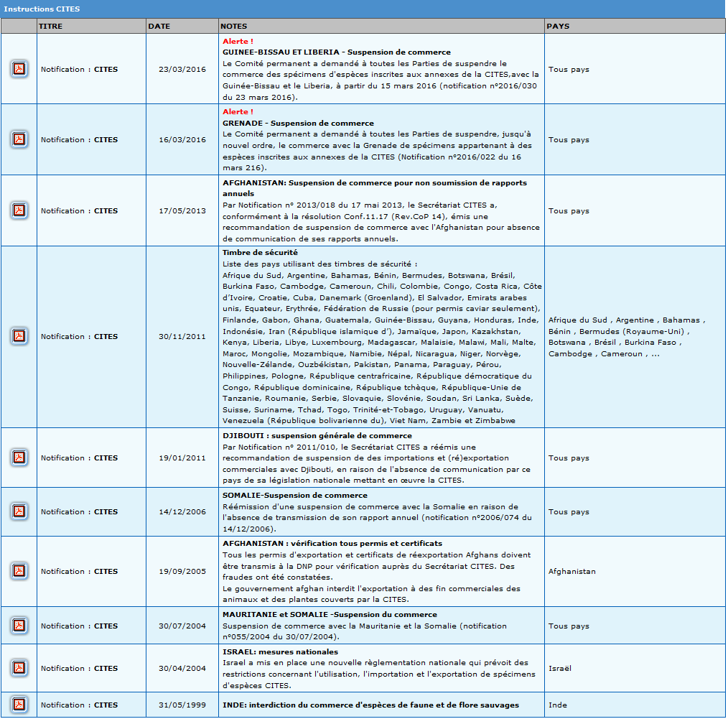Open the PDF for the 19/09/2005 notification
The width and height of the screenshot is (728, 719).
(19, 571)
